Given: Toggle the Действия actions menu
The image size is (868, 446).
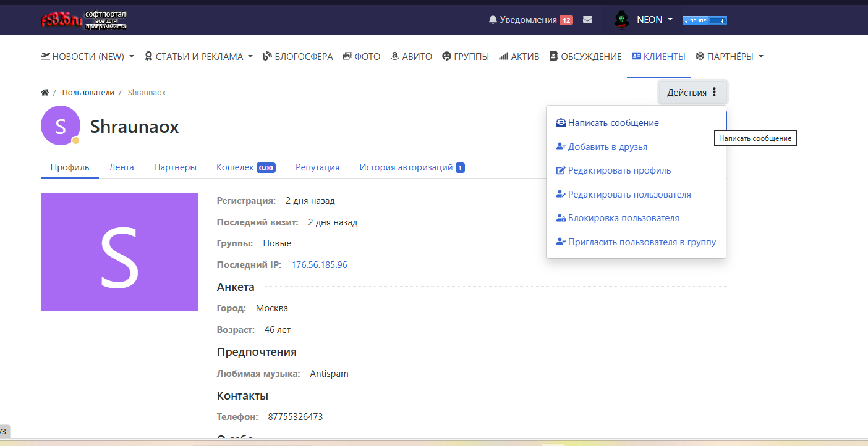Looking at the screenshot, I should pos(692,92).
